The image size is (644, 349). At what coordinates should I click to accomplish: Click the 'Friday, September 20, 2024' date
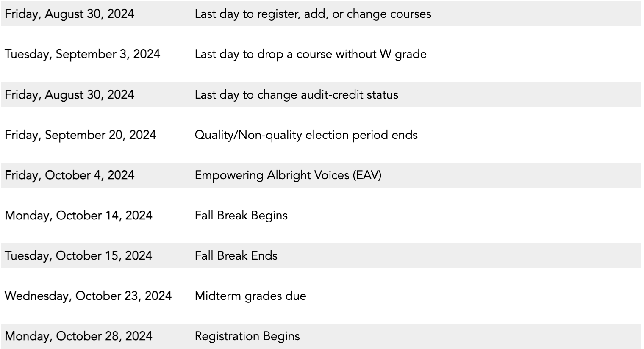80,135
